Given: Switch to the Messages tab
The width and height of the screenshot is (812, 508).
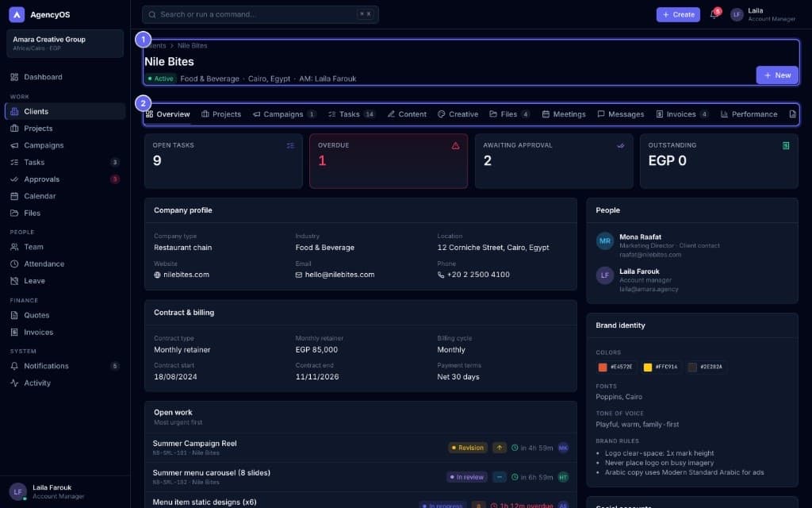Looking at the screenshot, I should (620, 114).
